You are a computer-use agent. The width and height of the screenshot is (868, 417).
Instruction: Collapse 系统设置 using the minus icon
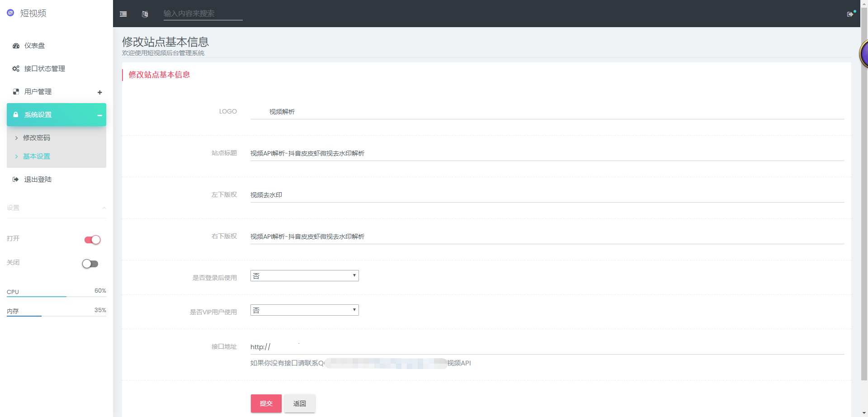pos(99,115)
